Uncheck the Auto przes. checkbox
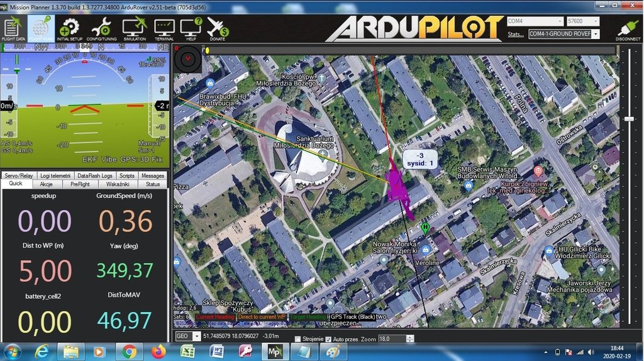Image resolution: width=644 pixels, height=361 pixels. coord(328,339)
